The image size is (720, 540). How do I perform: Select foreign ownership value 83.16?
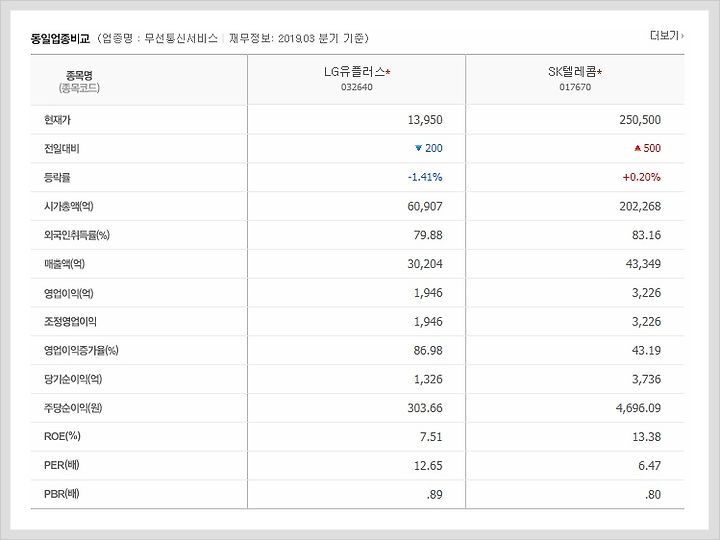647,235
